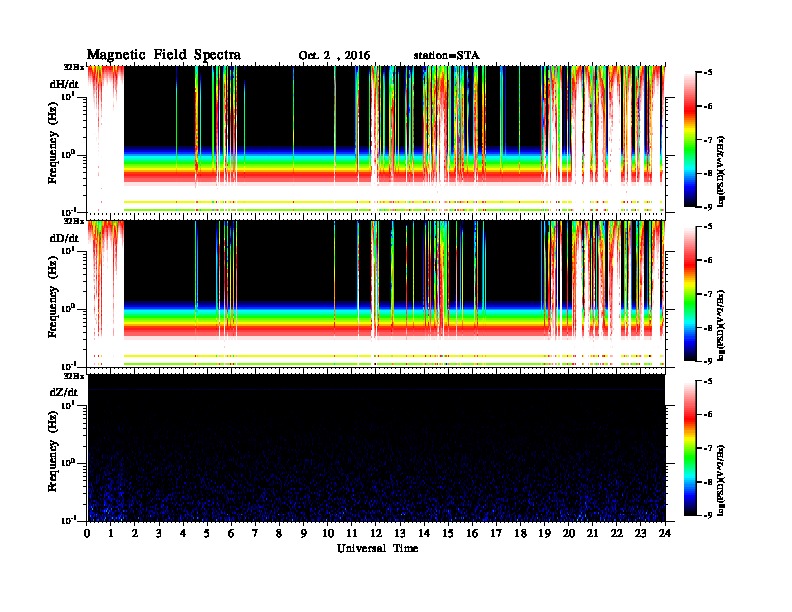The width and height of the screenshot is (792, 612).
Task: Click the hour 19 tick label
Action: 544,534
